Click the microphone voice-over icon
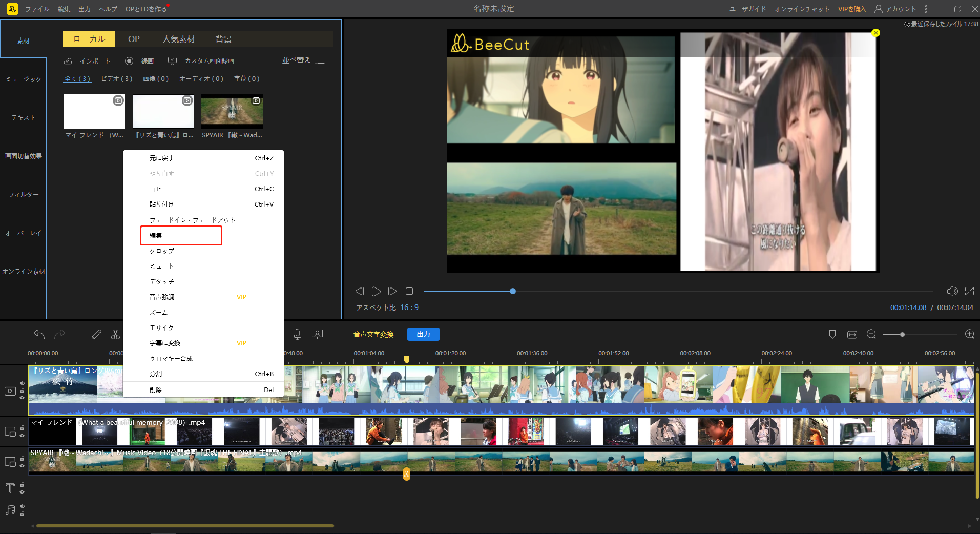980x534 pixels. coord(297,335)
